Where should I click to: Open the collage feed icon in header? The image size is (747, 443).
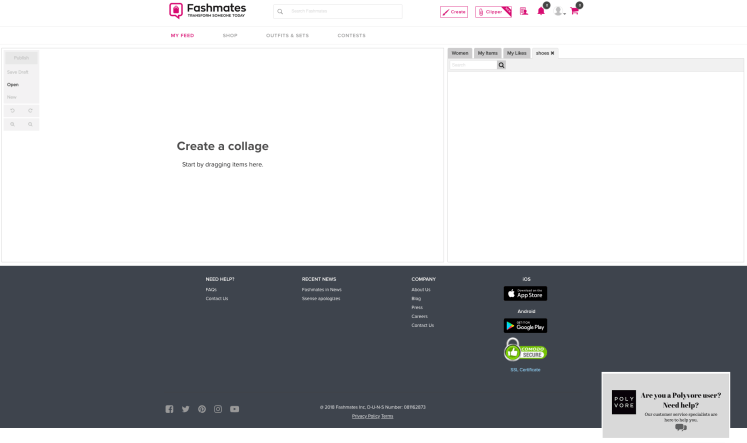click(524, 11)
